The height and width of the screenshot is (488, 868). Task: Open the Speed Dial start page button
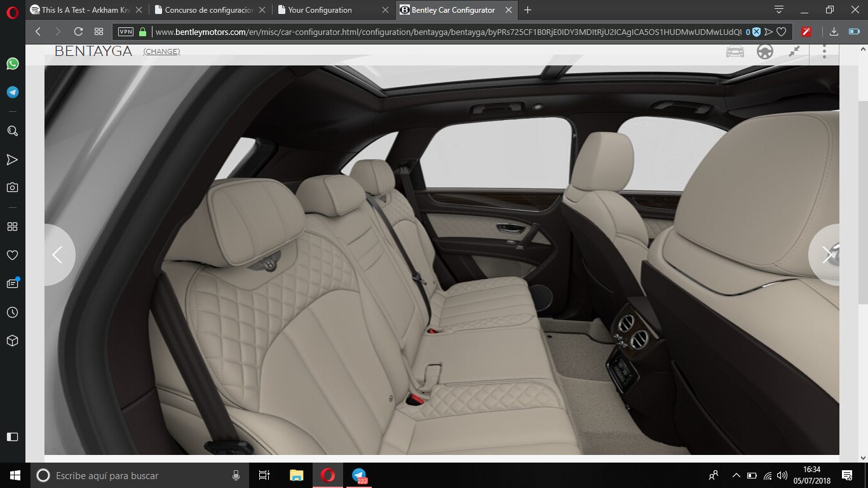pyautogui.click(x=98, y=32)
